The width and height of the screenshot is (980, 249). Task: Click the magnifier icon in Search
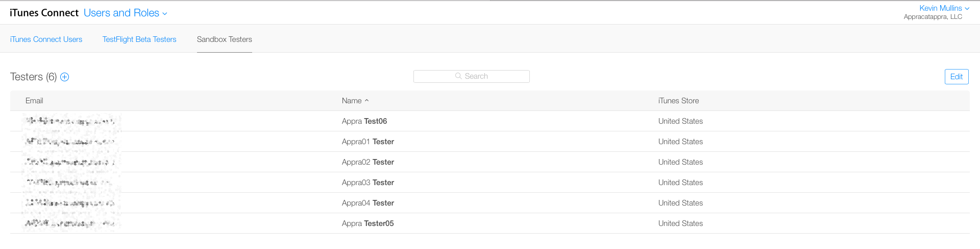pos(458,76)
